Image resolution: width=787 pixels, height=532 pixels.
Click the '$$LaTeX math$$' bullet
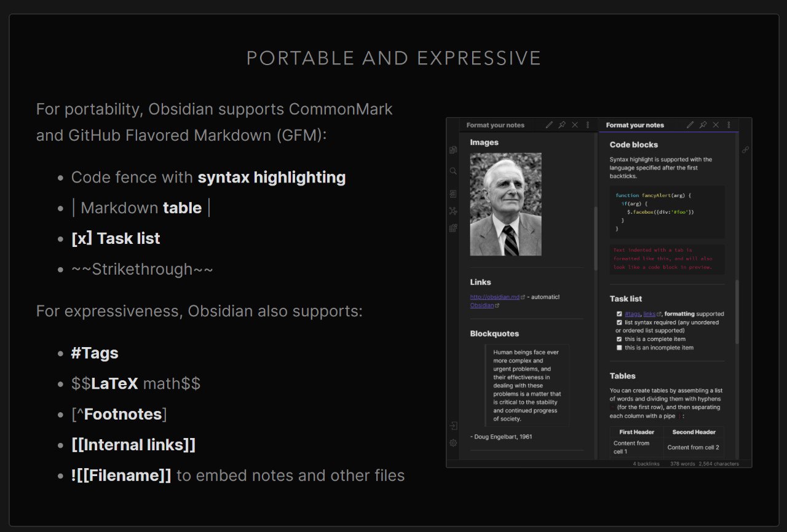click(136, 384)
